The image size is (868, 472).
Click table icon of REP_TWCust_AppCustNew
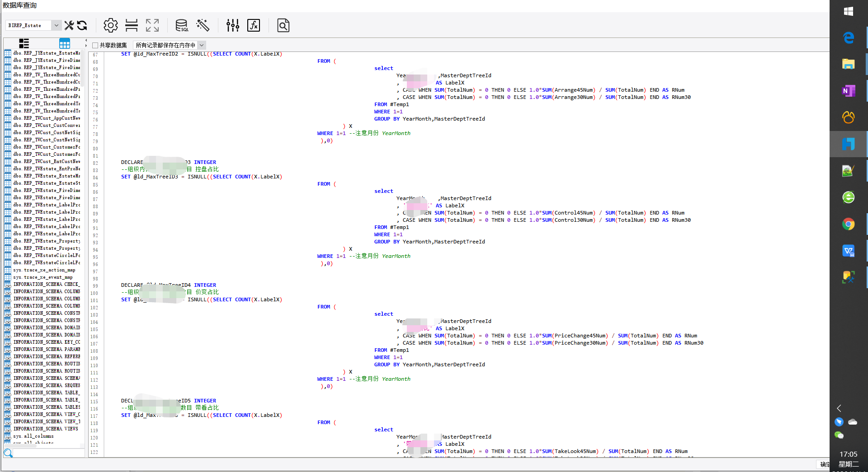[x=8, y=118]
